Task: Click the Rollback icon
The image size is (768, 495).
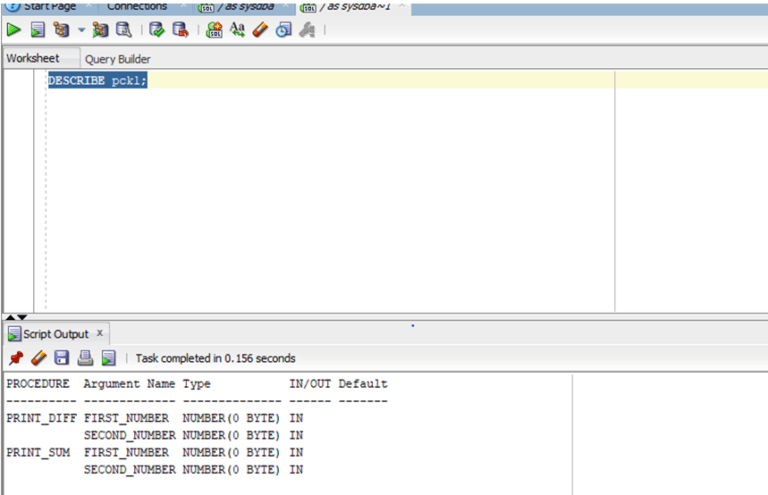Action: [180, 30]
